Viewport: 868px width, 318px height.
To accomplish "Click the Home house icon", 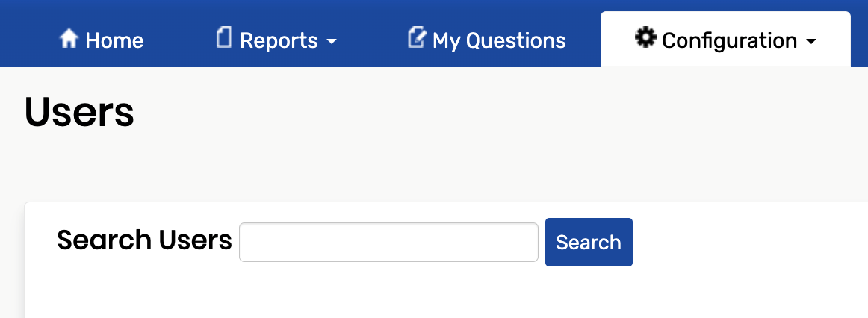I will point(69,38).
